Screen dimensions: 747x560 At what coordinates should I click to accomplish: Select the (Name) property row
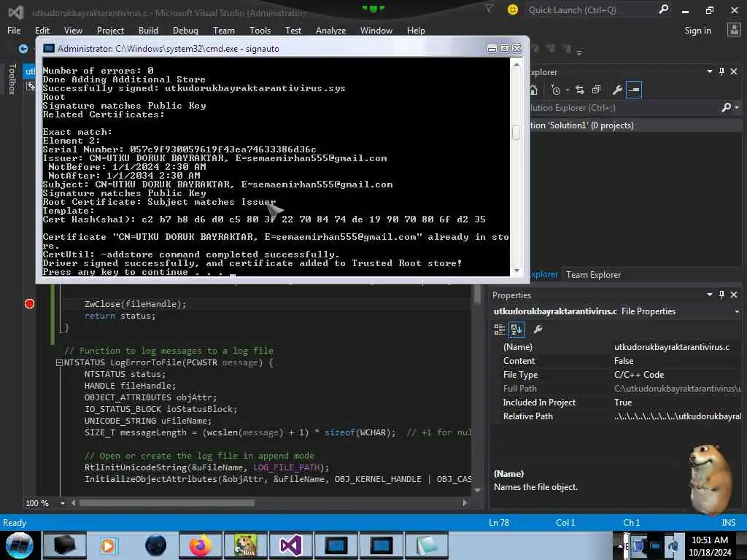(x=617, y=347)
